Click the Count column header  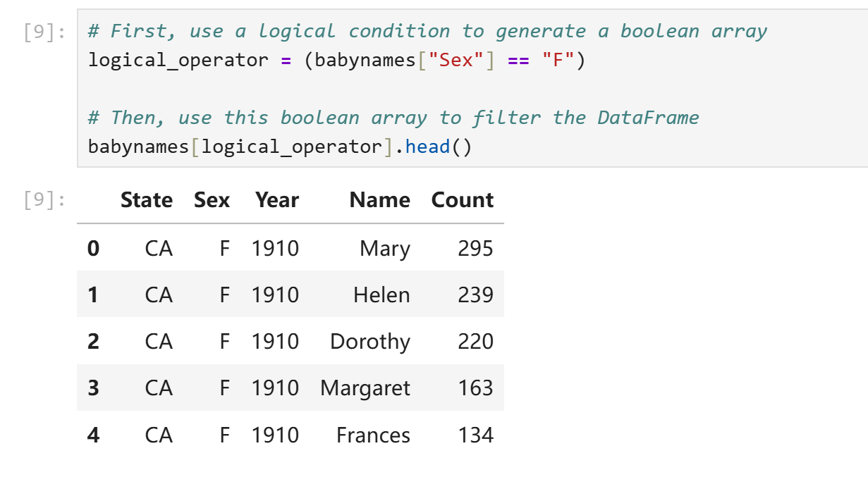[462, 200]
